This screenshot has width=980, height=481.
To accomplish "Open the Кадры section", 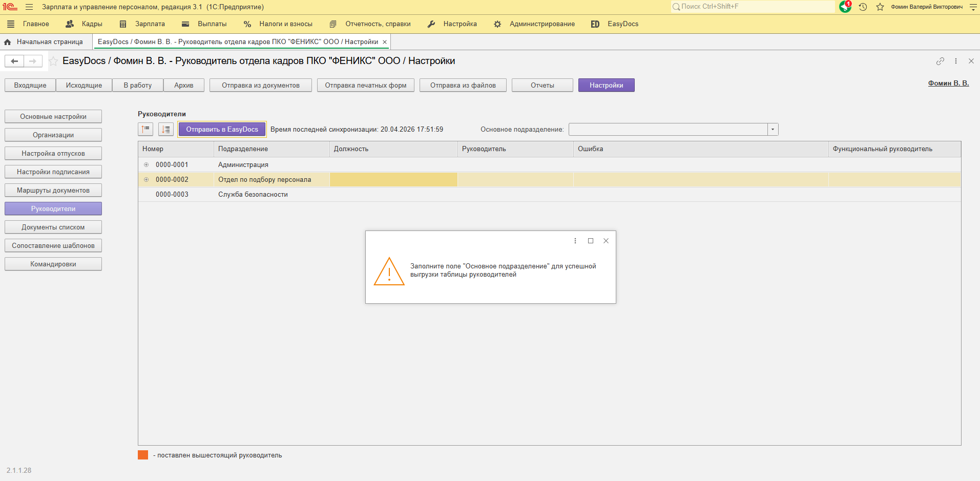I will (x=92, y=24).
